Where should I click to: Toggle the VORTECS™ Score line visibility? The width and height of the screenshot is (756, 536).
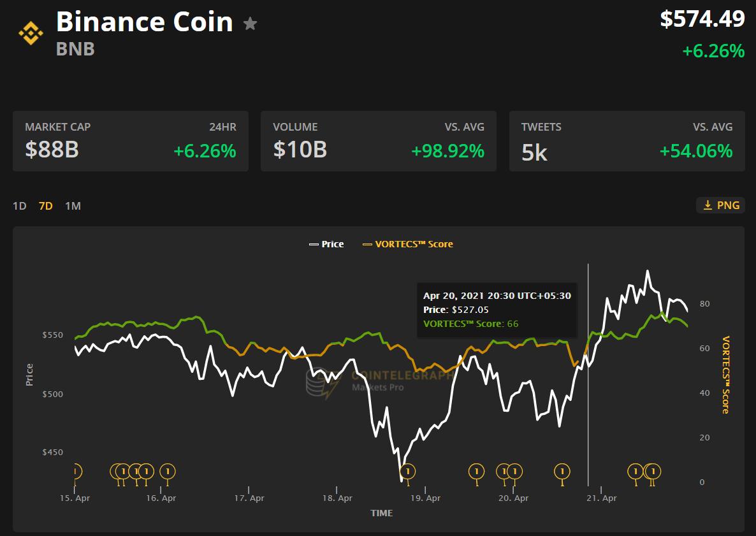[409, 244]
